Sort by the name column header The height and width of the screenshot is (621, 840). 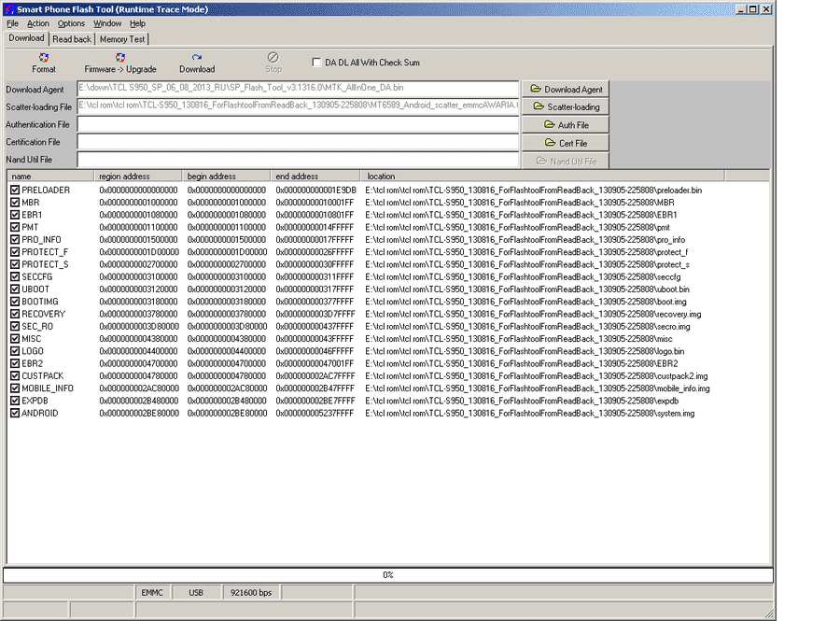[x=50, y=176]
